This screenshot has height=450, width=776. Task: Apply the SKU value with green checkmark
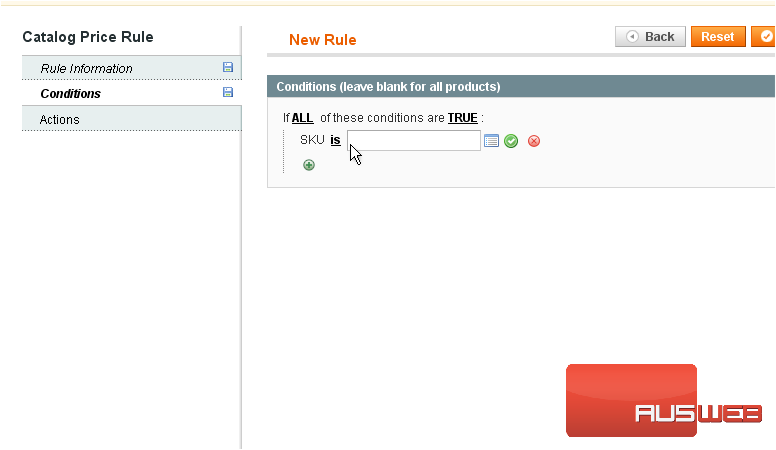[511, 141]
